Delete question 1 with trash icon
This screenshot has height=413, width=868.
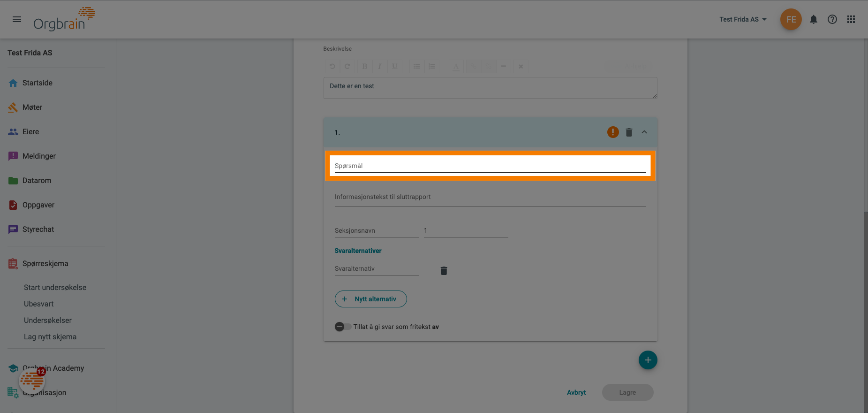629,132
